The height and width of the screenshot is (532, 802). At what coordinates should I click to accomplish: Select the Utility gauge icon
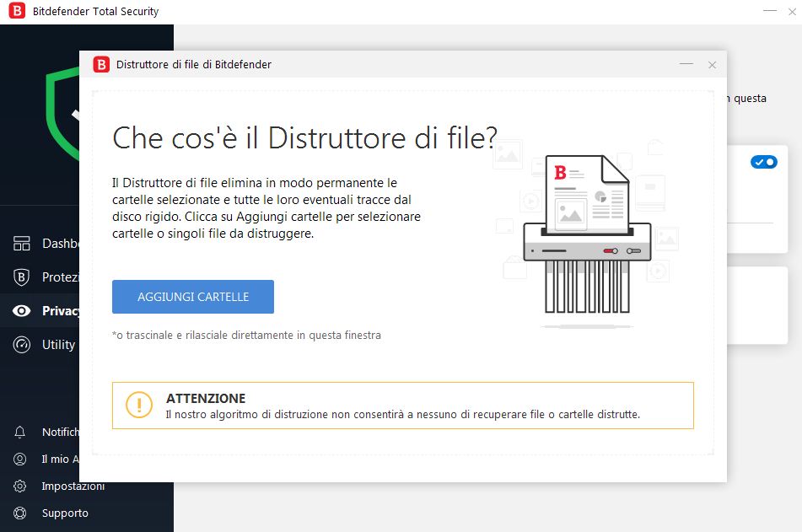(x=21, y=344)
